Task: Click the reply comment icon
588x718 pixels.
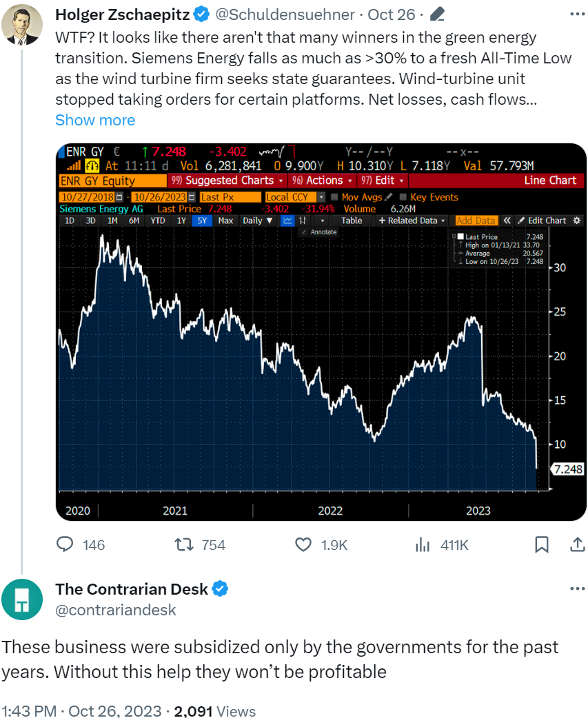Action: point(65,545)
